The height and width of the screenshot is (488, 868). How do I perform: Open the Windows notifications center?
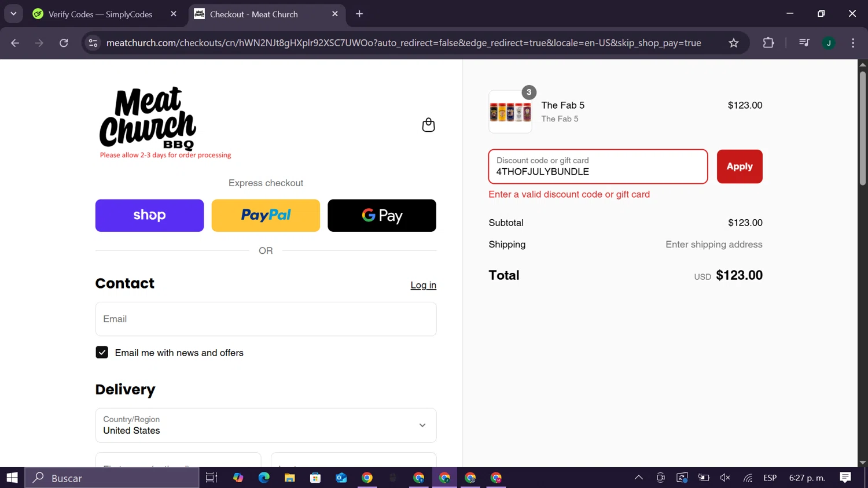coord(845,478)
